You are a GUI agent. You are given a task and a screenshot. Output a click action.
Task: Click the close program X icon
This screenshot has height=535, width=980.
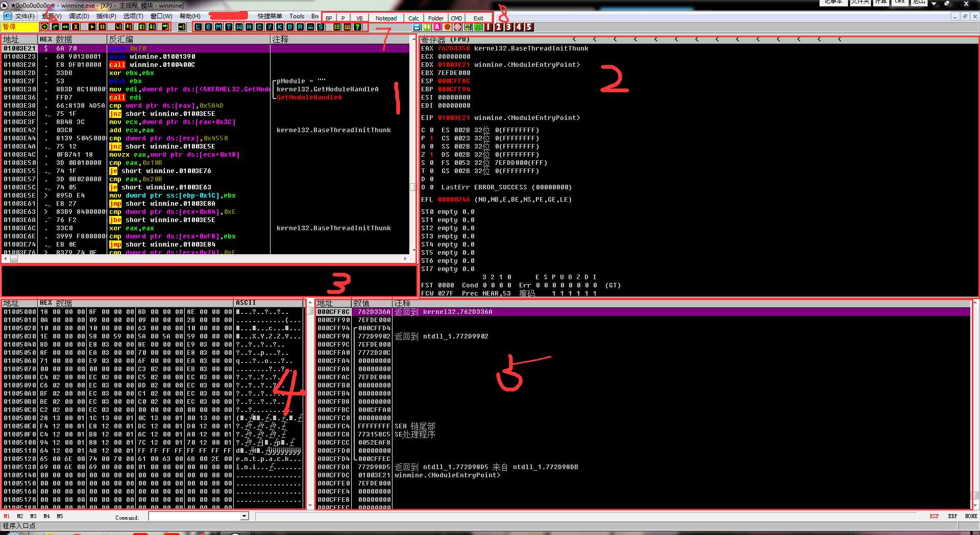pos(76,27)
